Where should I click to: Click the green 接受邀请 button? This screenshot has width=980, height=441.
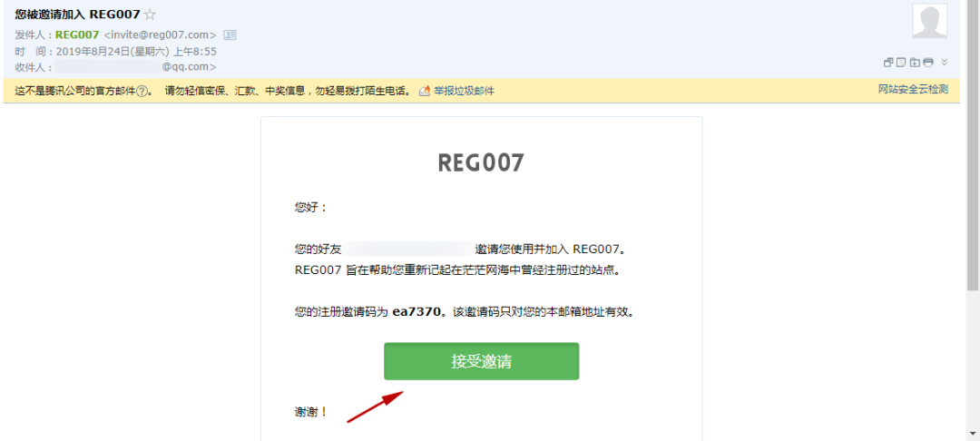click(x=481, y=361)
